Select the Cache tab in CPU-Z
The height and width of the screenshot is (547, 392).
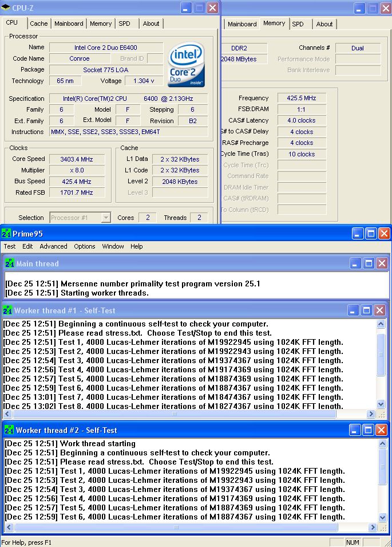click(x=39, y=23)
